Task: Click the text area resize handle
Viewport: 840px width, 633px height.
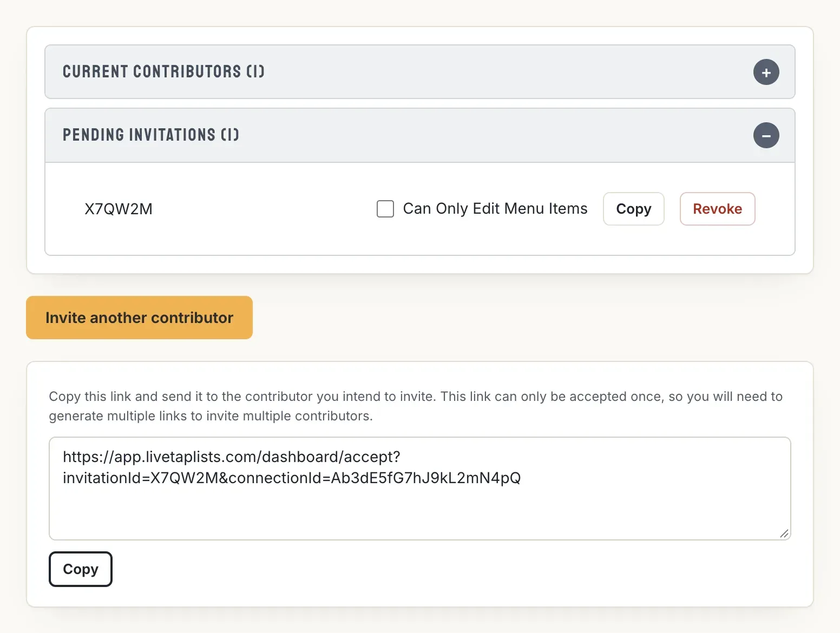Action: tap(784, 533)
